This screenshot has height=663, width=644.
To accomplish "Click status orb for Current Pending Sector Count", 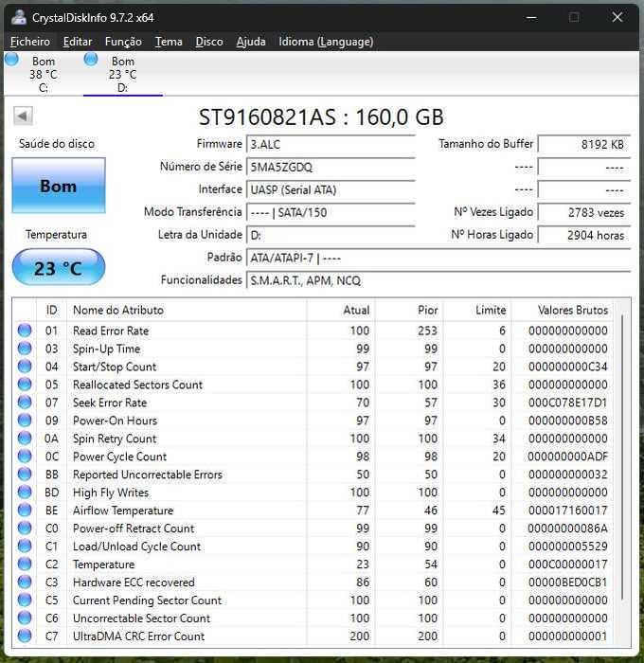I will click(x=25, y=600).
